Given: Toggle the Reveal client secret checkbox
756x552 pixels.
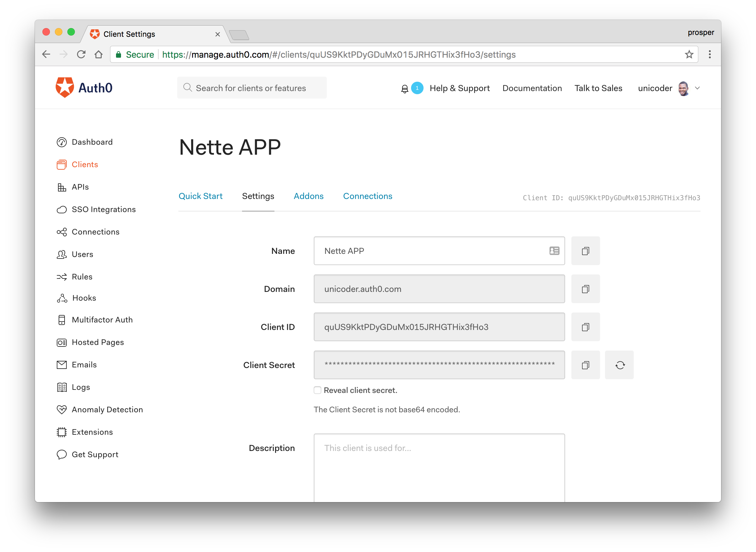Looking at the screenshot, I should (x=317, y=390).
